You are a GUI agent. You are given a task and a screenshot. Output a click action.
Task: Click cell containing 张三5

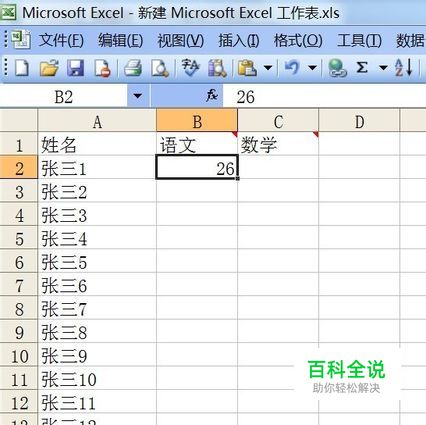[x=97, y=261]
